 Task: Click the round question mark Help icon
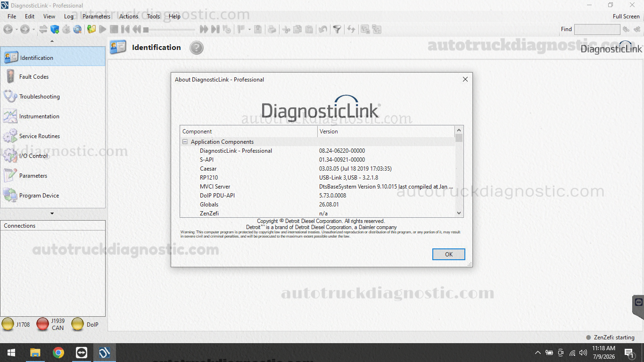click(197, 48)
